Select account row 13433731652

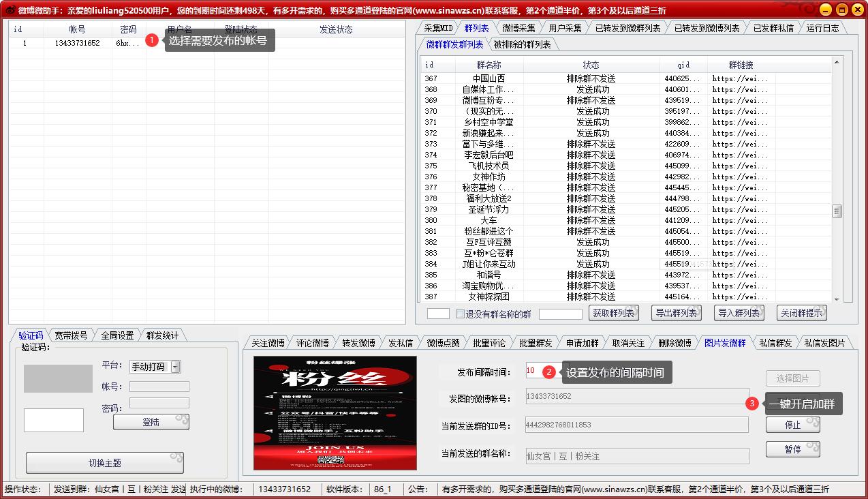pyautogui.click(x=206, y=43)
